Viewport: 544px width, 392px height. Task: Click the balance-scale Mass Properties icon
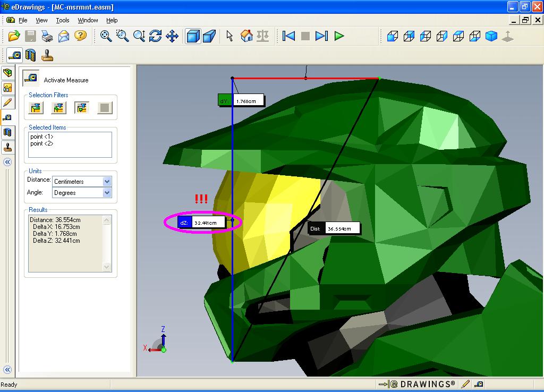coord(262,36)
